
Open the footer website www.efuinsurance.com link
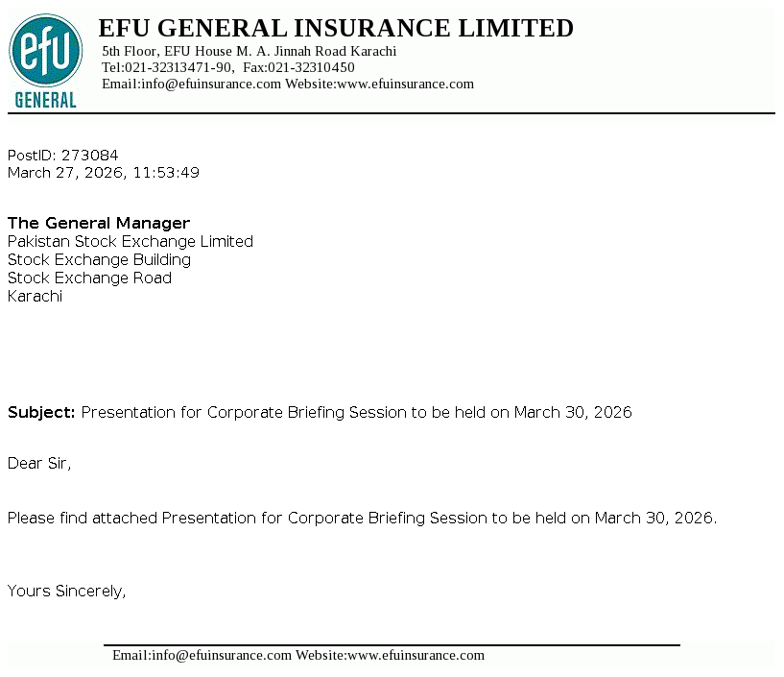point(416,655)
